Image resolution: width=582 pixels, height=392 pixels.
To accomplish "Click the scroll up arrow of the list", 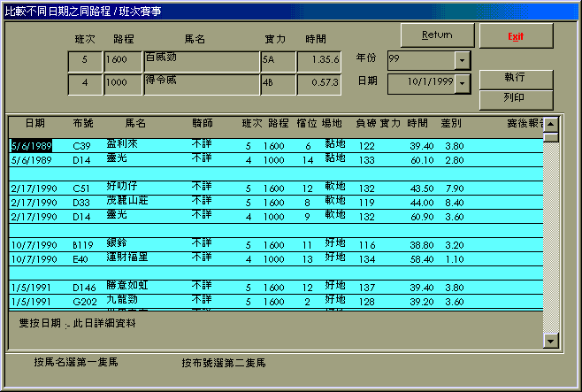I will [x=551, y=125].
